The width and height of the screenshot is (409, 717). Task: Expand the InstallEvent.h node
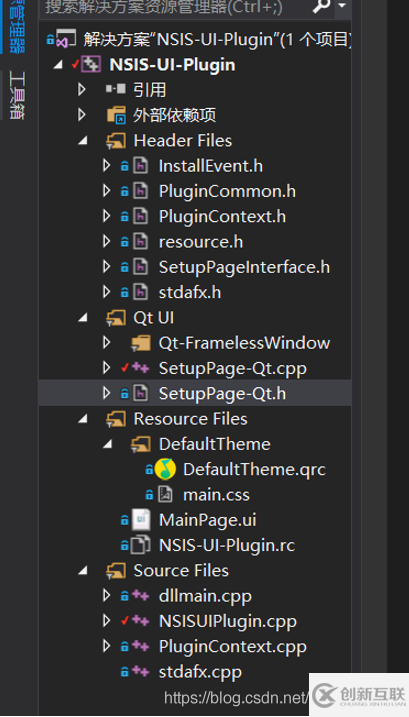tap(107, 166)
